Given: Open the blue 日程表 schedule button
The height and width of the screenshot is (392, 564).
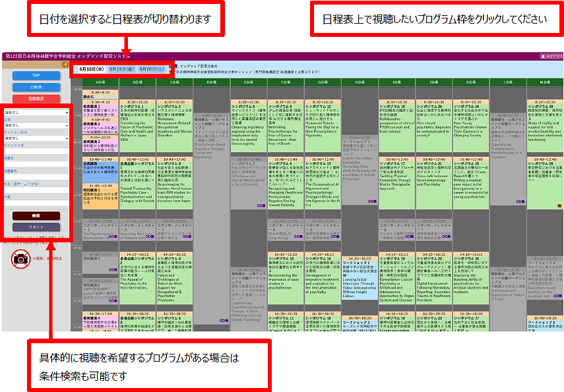Looking at the screenshot, I should click(36, 87).
